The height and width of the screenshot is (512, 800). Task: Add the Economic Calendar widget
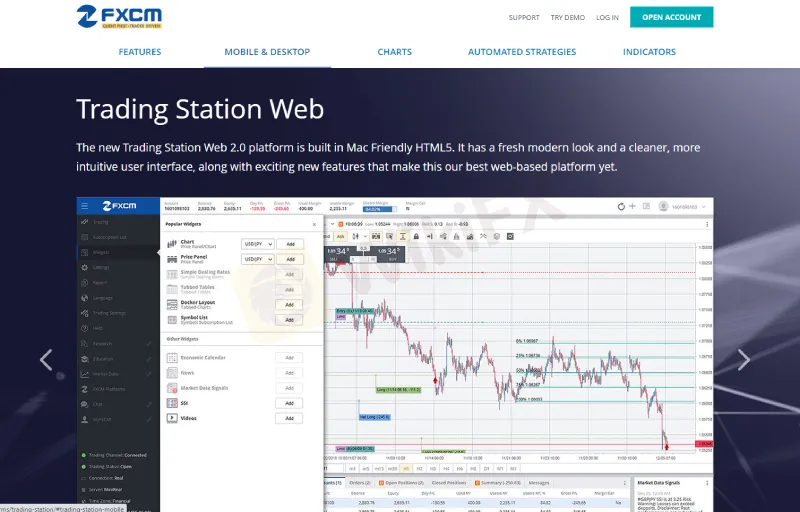coord(289,357)
